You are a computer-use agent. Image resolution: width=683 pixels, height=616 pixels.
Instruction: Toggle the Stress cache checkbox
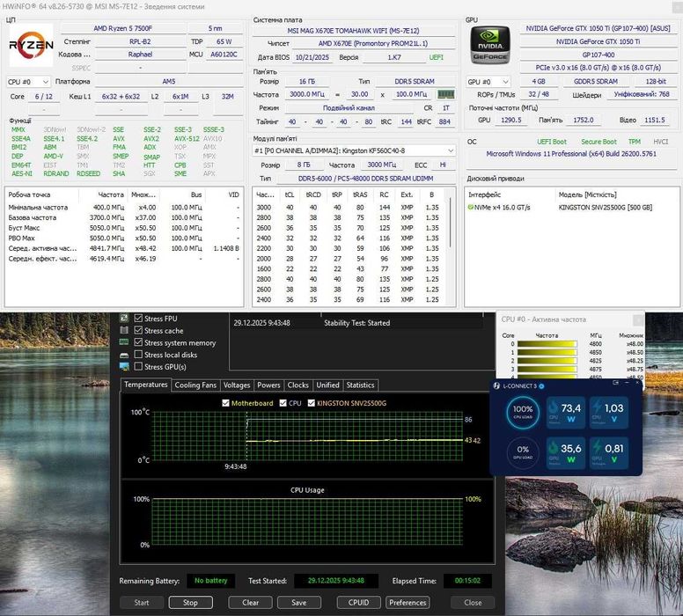[x=138, y=330]
